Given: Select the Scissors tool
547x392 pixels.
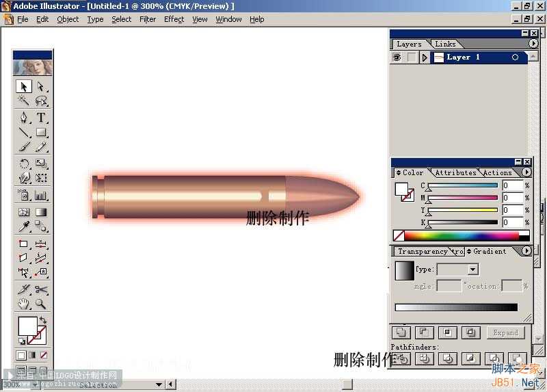Looking at the screenshot, I should (x=41, y=289).
